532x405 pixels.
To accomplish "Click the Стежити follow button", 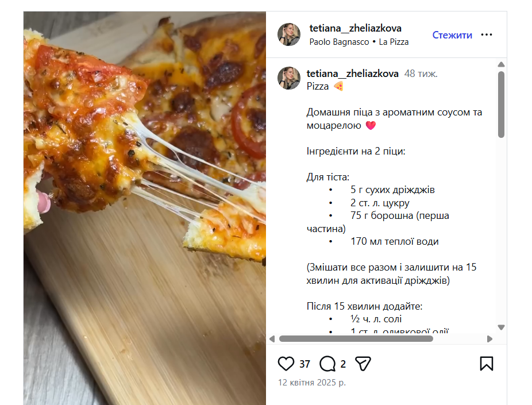I will 452,35.
